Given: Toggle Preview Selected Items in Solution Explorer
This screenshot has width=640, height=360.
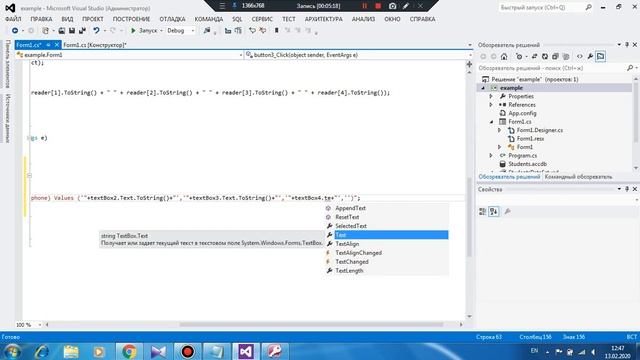Looking at the screenshot, I should point(600,57).
